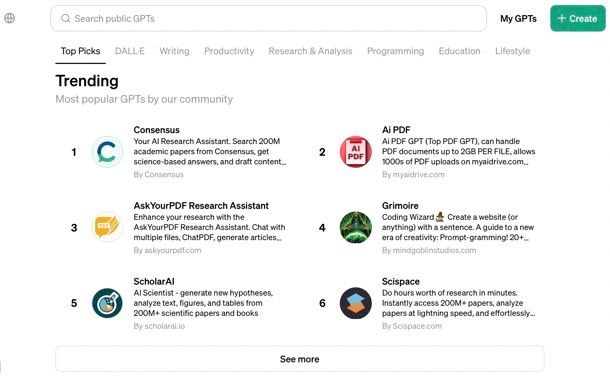
Task: Open the Consensus GPT title
Action: 156,130
